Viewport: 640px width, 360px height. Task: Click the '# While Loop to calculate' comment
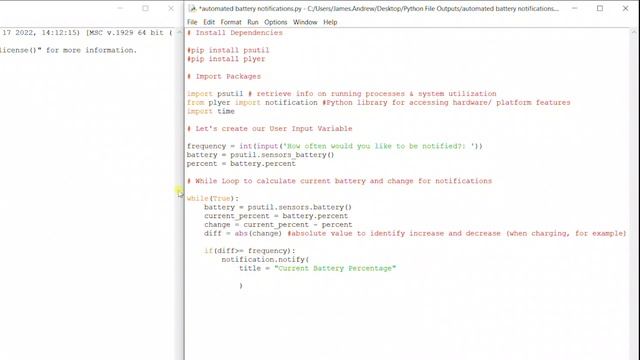tap(339, 181)
